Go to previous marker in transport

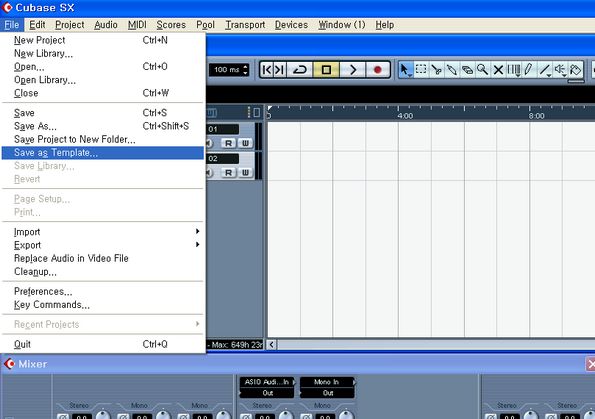267,69
